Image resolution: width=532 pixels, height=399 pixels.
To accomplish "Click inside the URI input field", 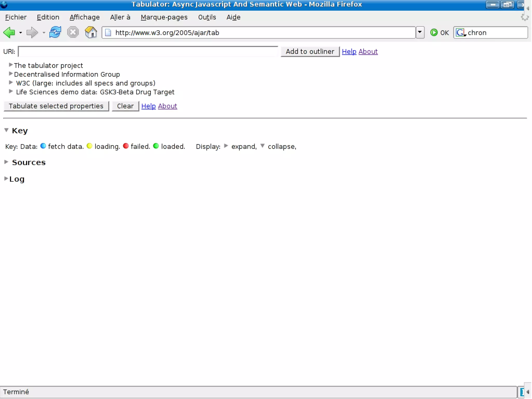I will tap(148, 51).
